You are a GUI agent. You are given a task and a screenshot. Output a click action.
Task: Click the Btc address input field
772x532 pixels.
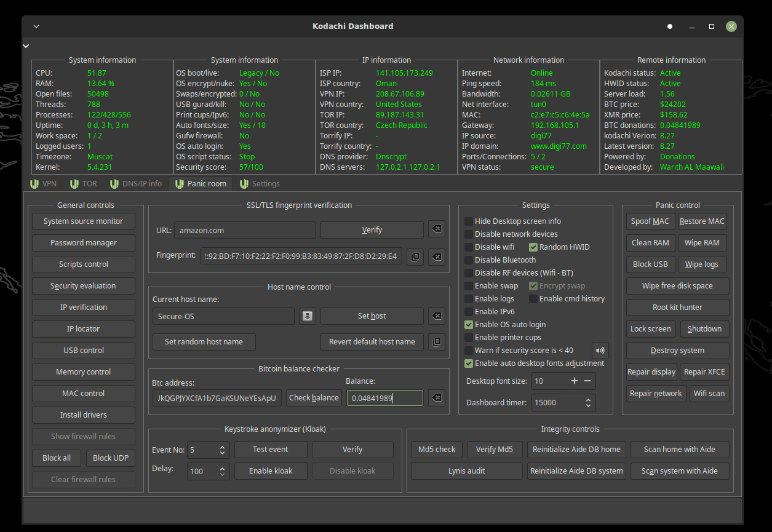tap(218, 398)
